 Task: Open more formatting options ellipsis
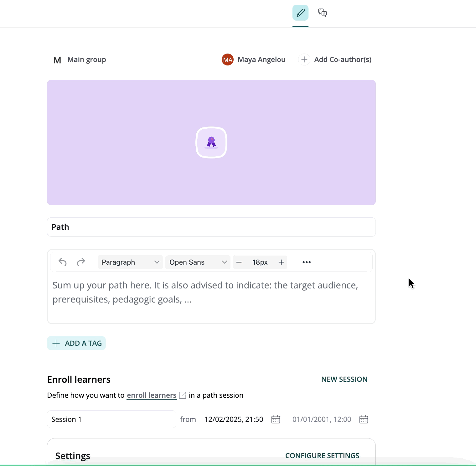point(307,262)
